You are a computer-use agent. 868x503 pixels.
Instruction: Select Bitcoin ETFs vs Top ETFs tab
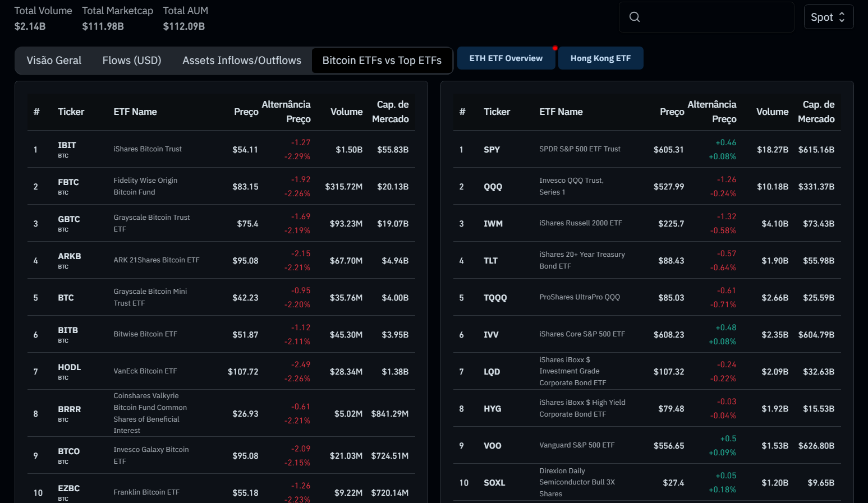tap(382, 61)
